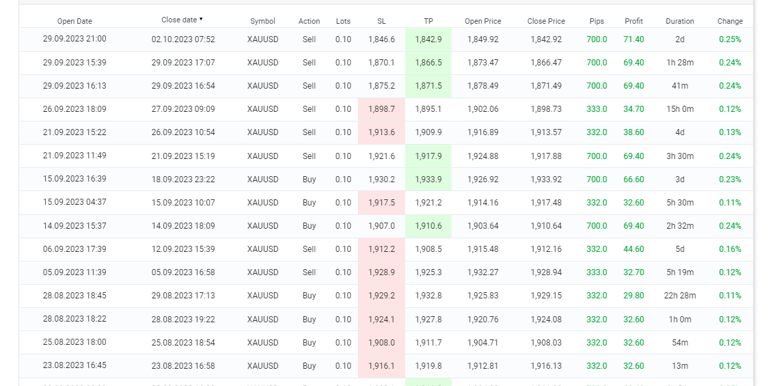This screenshot has height=386, width=768.
Task: Select the Pips column header
Action: click(x=597, y=21)
